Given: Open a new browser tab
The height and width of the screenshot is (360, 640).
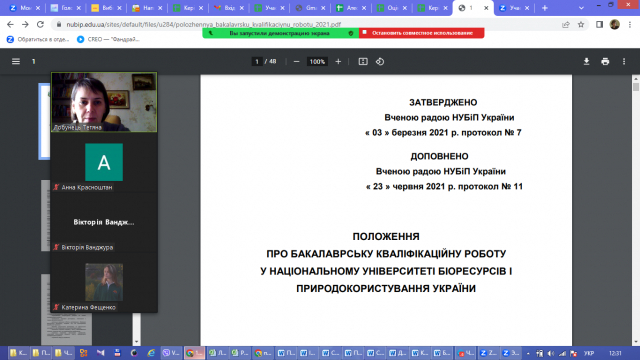Looking at the screenshot, I should click(544, 8).
